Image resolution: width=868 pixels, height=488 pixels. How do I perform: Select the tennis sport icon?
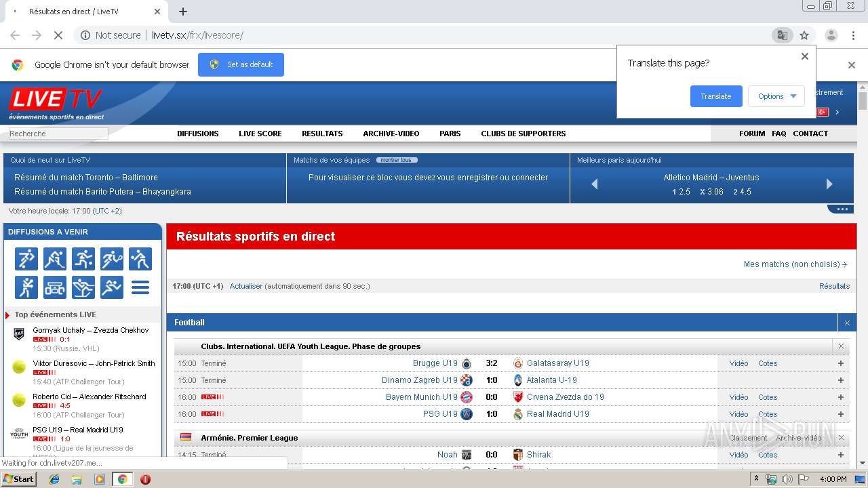[x=112, y=259]
